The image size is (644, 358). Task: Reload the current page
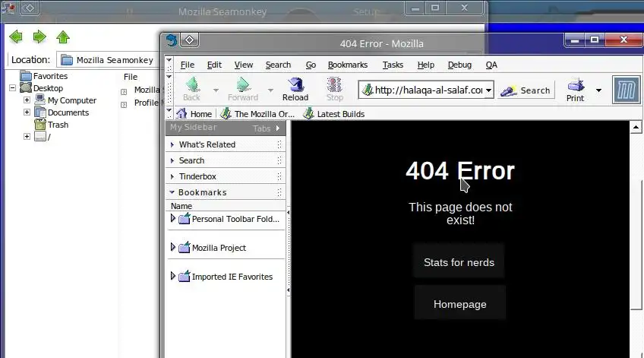coord(295,89)
